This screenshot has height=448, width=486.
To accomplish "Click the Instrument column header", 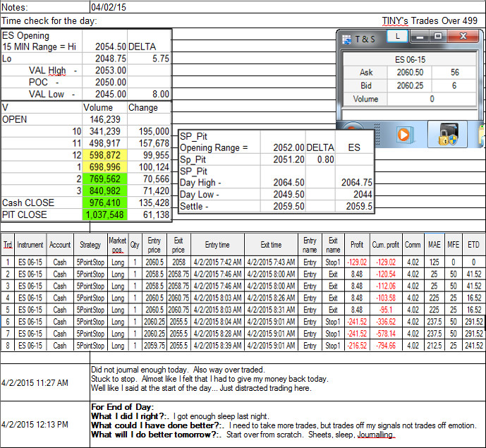I will [x=30, y=245].
